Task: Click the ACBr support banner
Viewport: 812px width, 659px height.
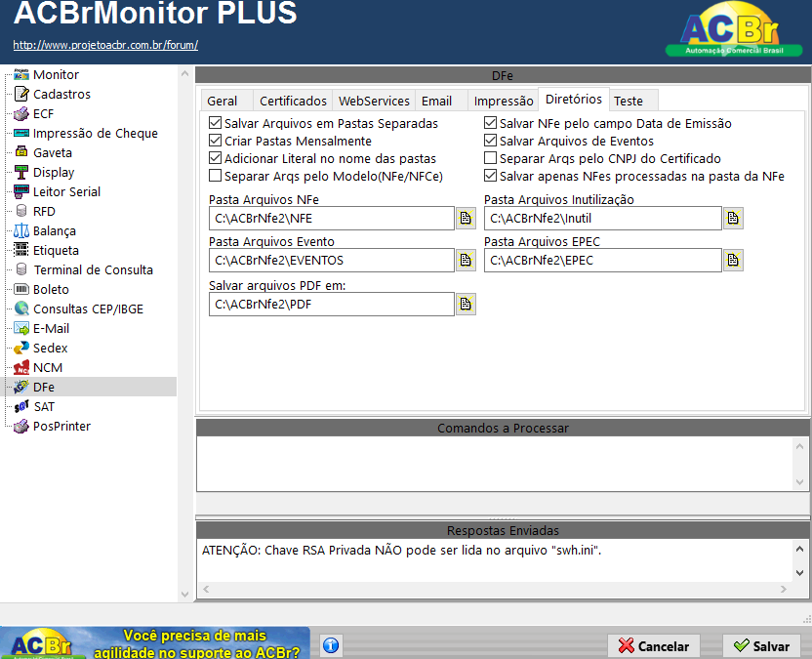Action: click(x=155, y=643)
